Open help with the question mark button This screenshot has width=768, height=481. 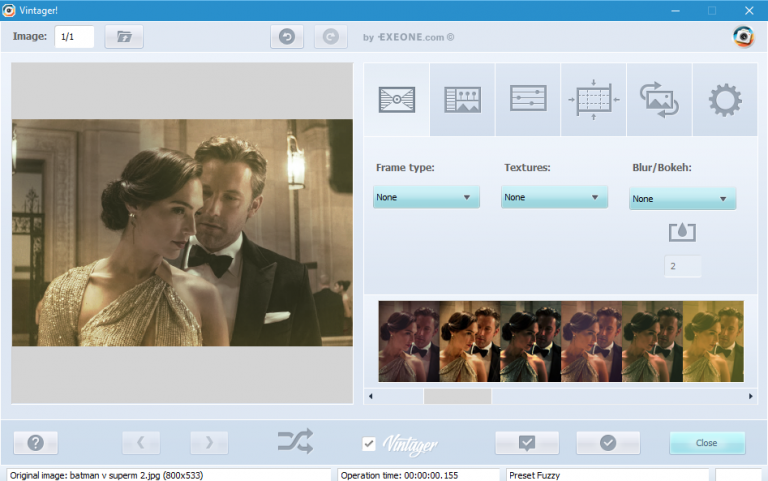tap(36, 443)
